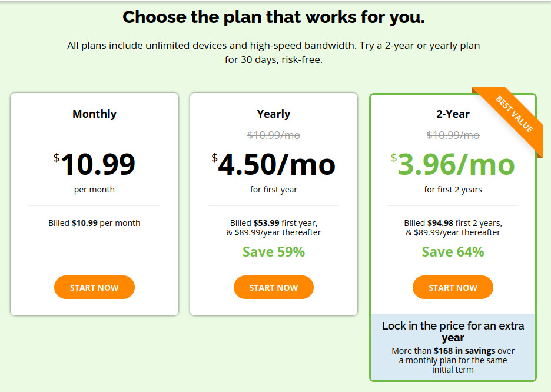Click the Save 59% label

pyautogui.click(x=273, y=252)
